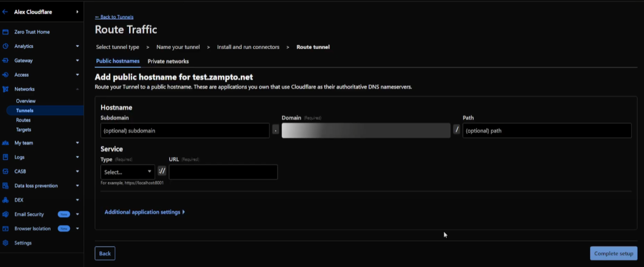
Task: Click the Complete setup button
Action: 613,254
